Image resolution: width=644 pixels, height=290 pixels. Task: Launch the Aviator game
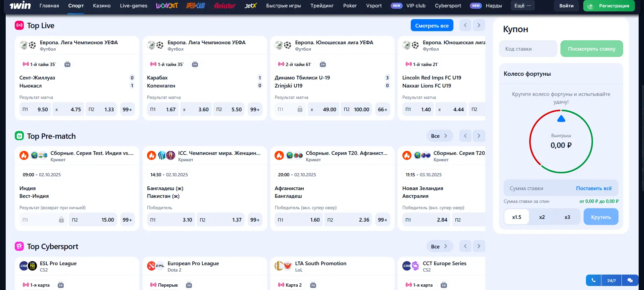pos(224,6)
